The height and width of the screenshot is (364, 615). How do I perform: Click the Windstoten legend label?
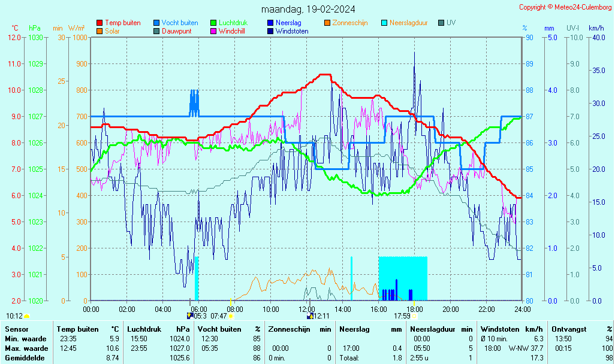[292, 31]
